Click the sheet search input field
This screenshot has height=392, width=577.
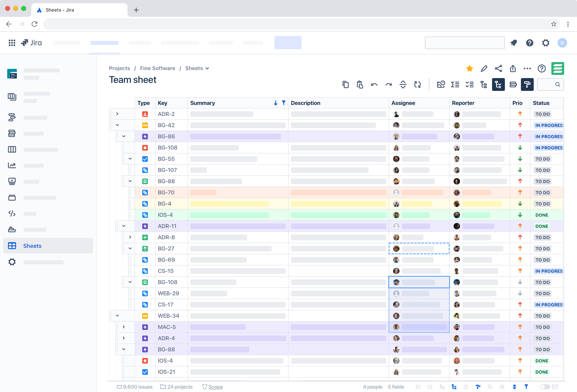(546, 85)
